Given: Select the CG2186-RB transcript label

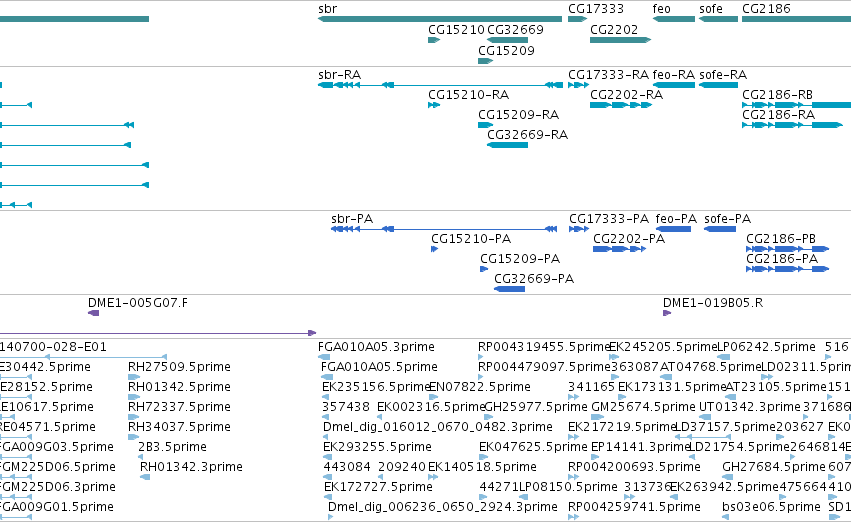Looking at the screenshot, I should point(777,95).
